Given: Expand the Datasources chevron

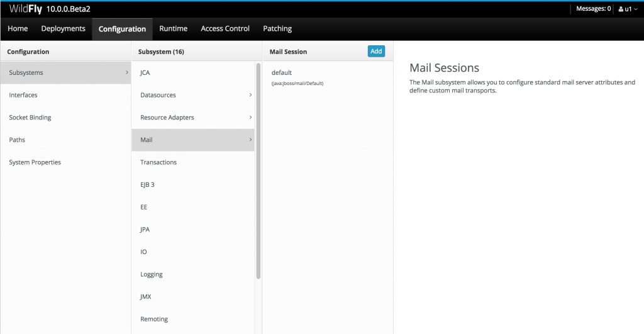Looking at the screenshot, I should click(x=250, y=95).
